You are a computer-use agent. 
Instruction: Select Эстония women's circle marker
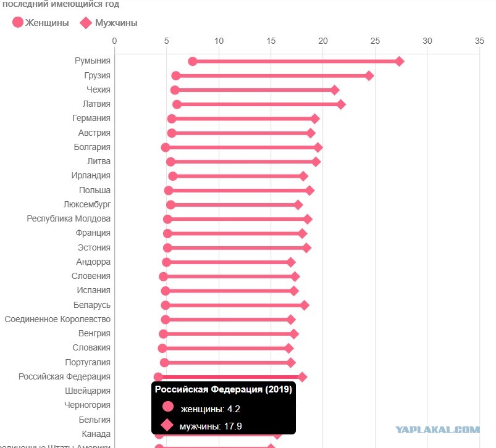click(x=167, y=248)
